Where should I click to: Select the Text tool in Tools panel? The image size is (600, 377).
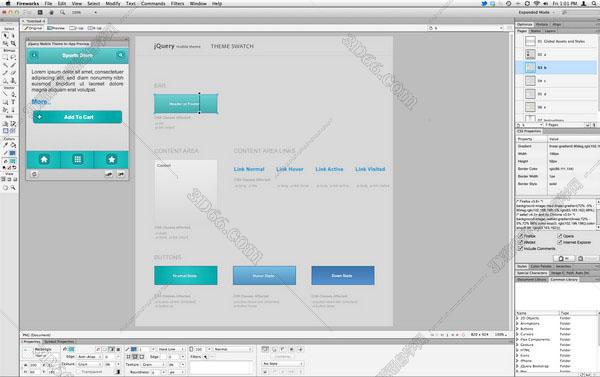[x=13, y=102]
